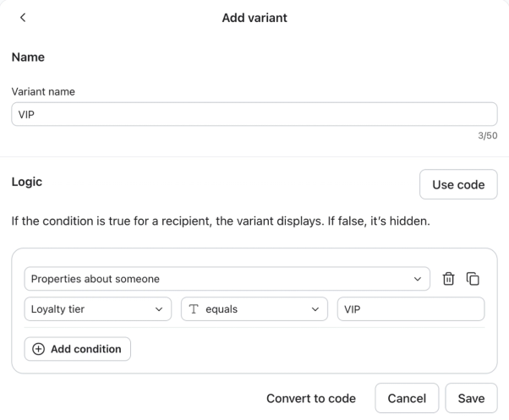
Task: Cancel adding the variant
Action: click(407, 398)
